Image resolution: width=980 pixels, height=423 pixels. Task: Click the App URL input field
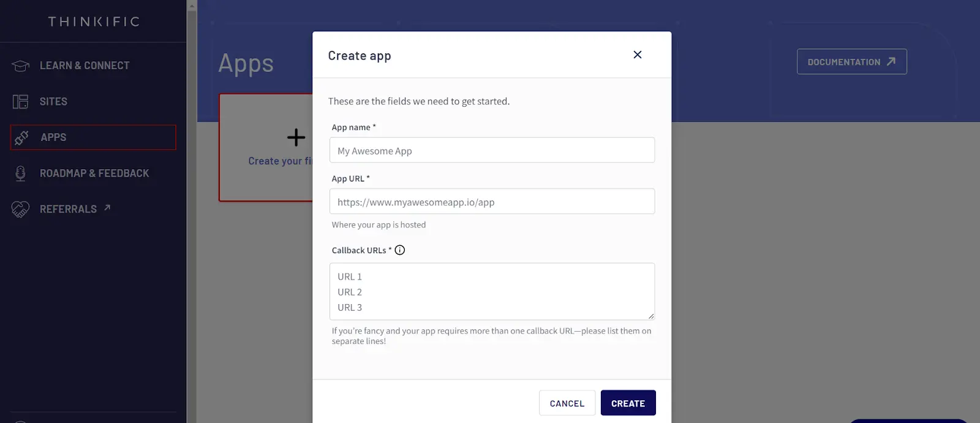point(492,201)
